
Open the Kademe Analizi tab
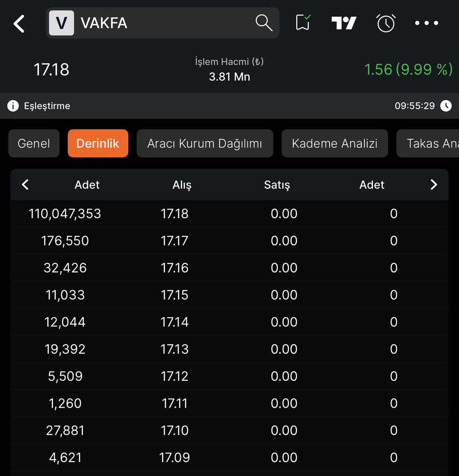click(335, 143)
